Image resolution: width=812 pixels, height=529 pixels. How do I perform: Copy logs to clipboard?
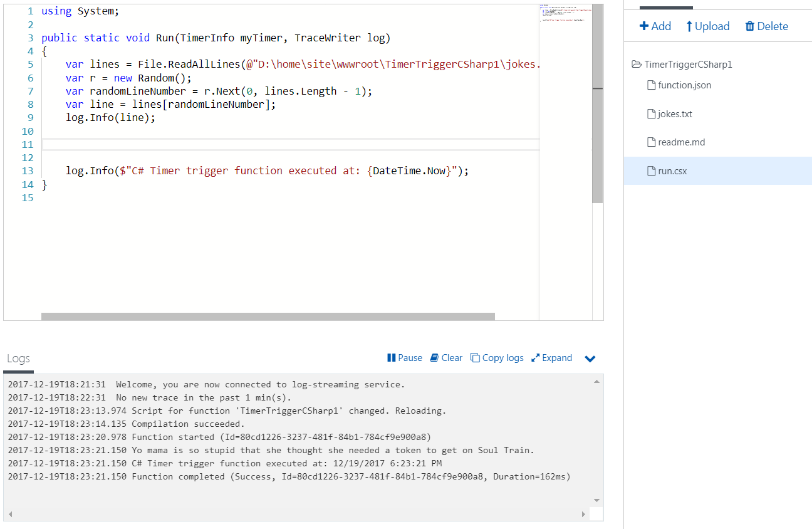(x=497, y=357)
